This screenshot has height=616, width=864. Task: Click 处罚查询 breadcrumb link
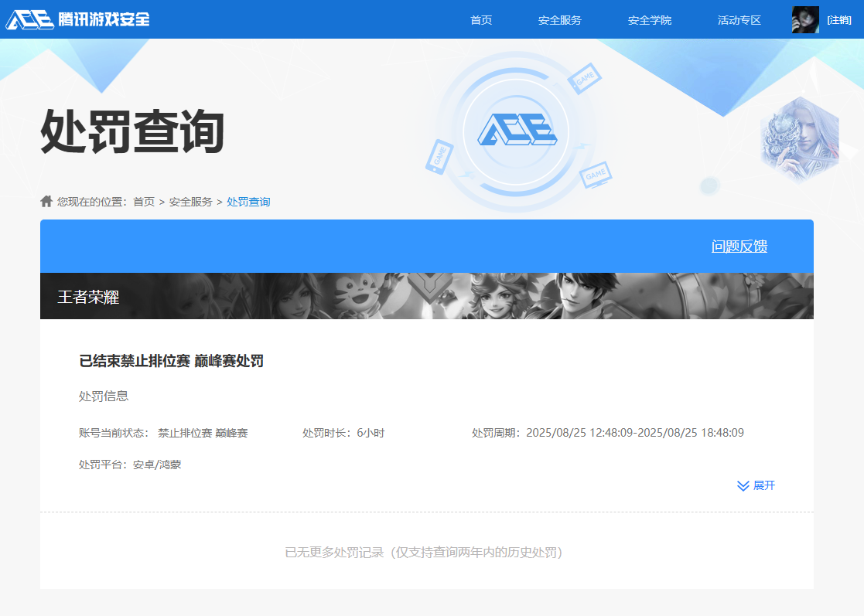click(x=248, y=202)
